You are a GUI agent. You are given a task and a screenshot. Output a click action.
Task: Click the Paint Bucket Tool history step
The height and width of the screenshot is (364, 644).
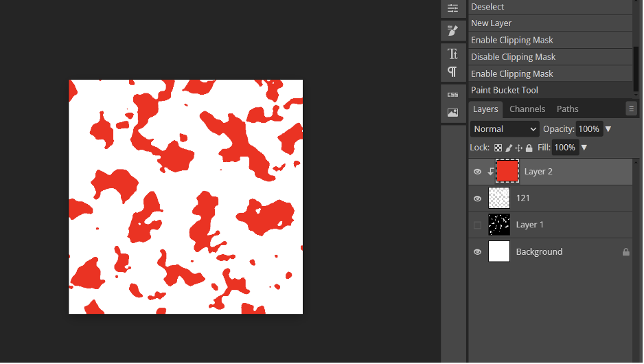[x=504, y=90]
